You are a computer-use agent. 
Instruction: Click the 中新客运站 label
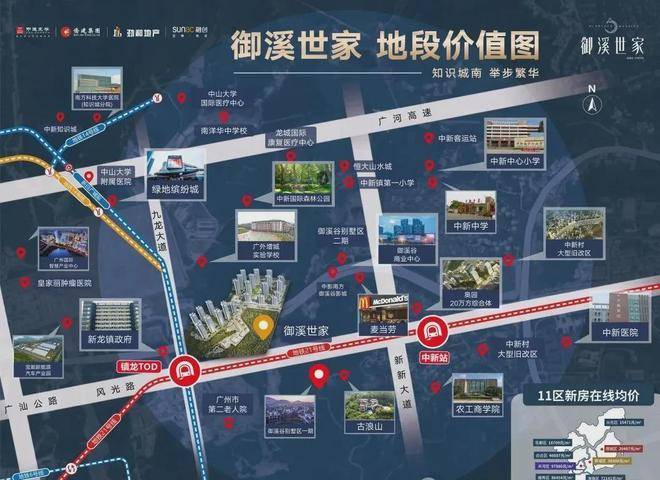tap(457, 138)
